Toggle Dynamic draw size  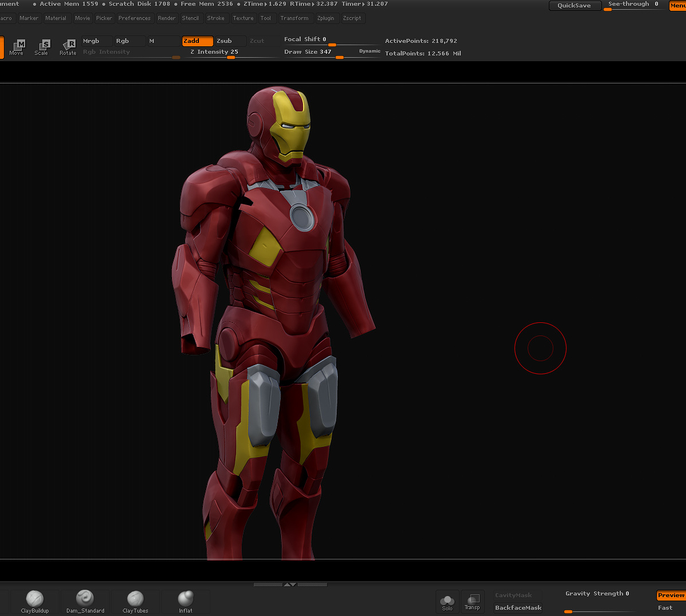pyautogui.click(x=369, y=51)
